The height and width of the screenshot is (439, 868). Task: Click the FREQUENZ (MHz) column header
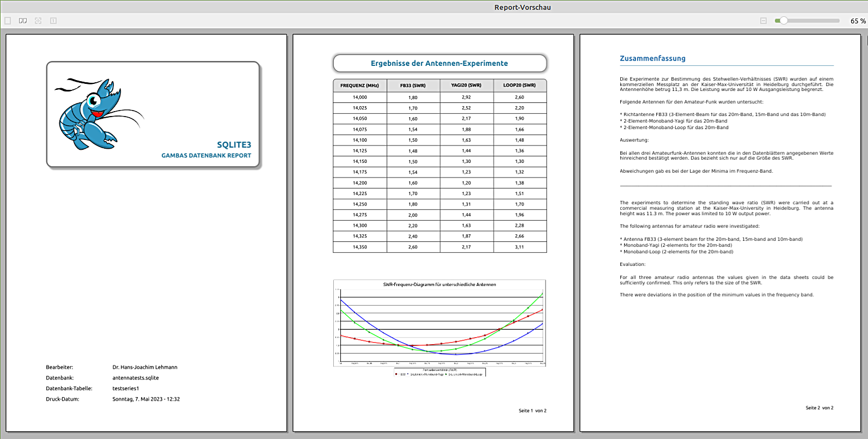tap(359, 86)
